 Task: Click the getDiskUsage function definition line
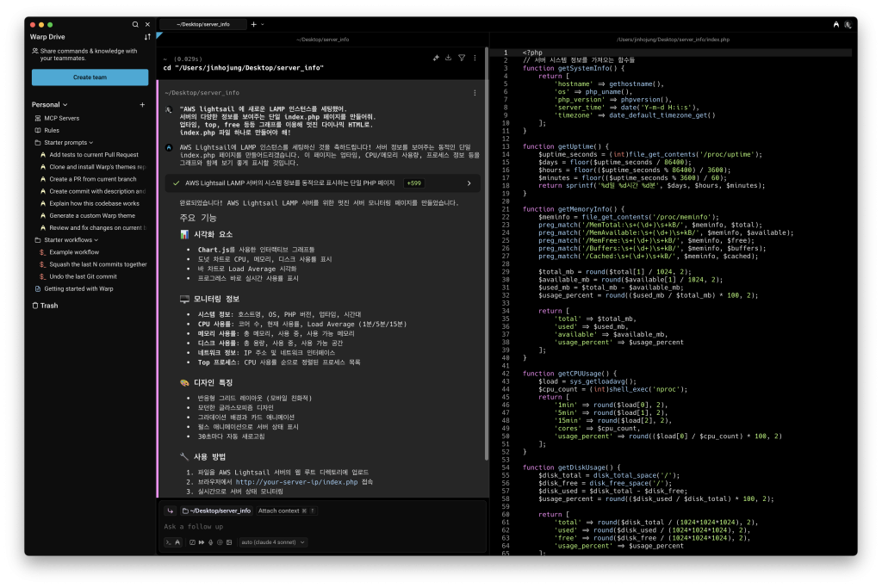(572, 467)
